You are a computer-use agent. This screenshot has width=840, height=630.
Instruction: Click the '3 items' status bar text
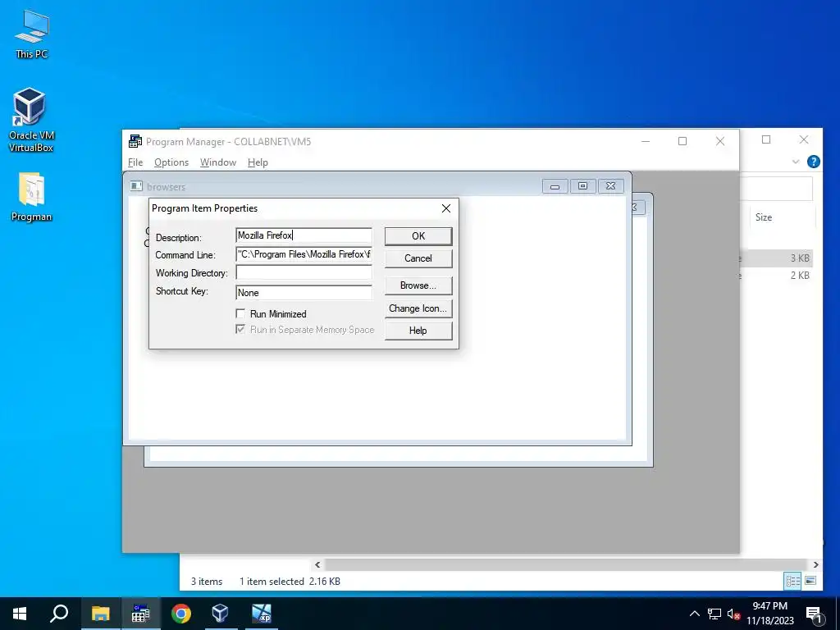[x=207, y=582]
